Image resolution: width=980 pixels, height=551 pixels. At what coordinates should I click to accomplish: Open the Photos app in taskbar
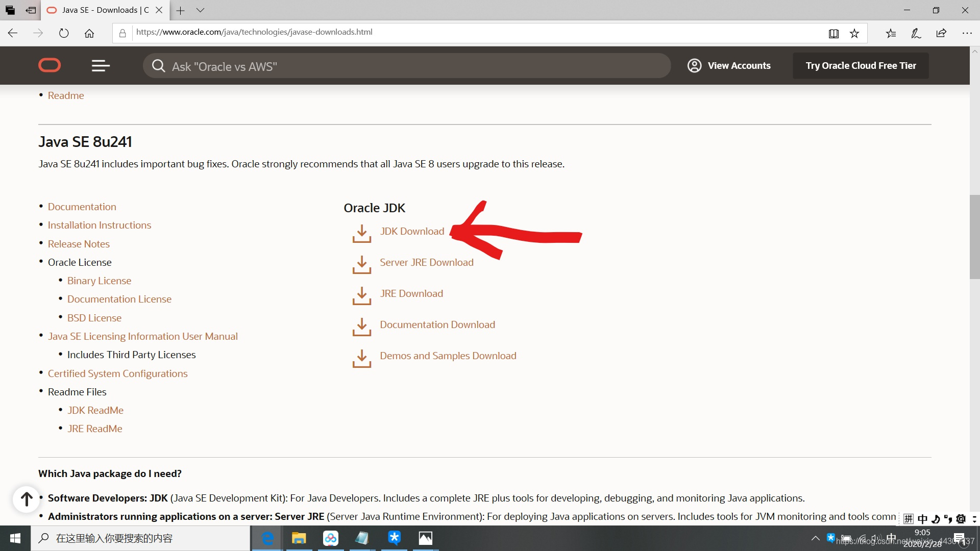pyautogui.click(x=425, y=538)
